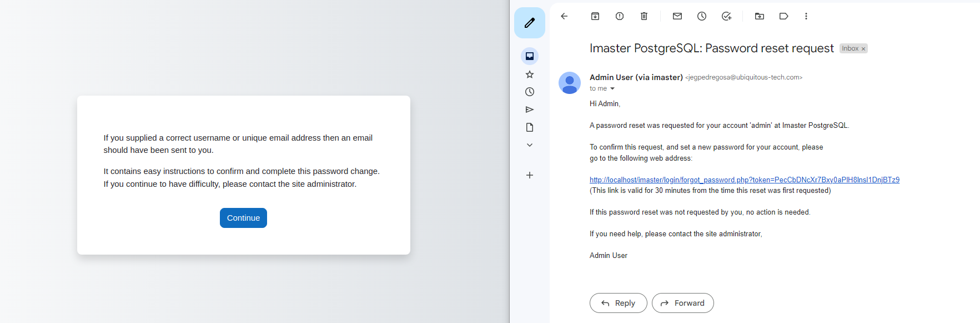Click the 'Admin User' email signature
The width and height of the screenshot is (980, 323).
pos(609,256)
